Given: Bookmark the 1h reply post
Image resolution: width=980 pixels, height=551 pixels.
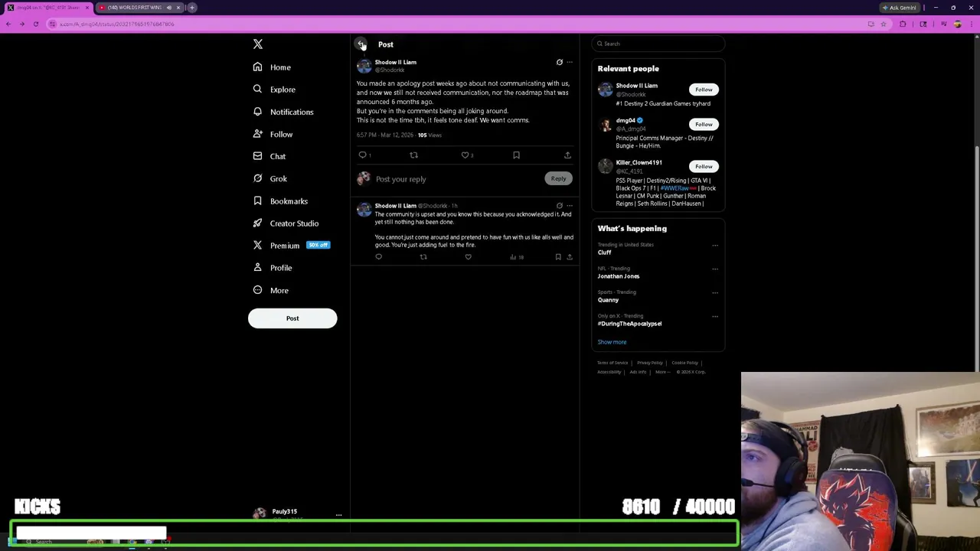Looking at the screenshot, I should (x=558, y=257).
